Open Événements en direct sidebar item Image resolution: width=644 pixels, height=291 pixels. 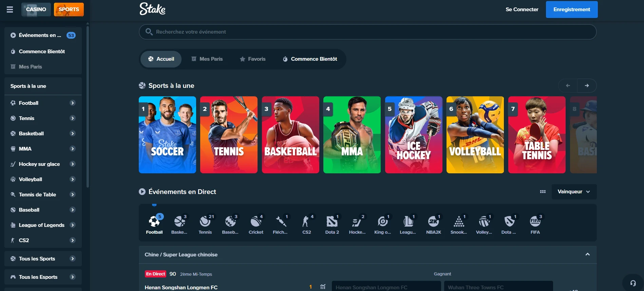pyautogui.click(x=43, y=35)
